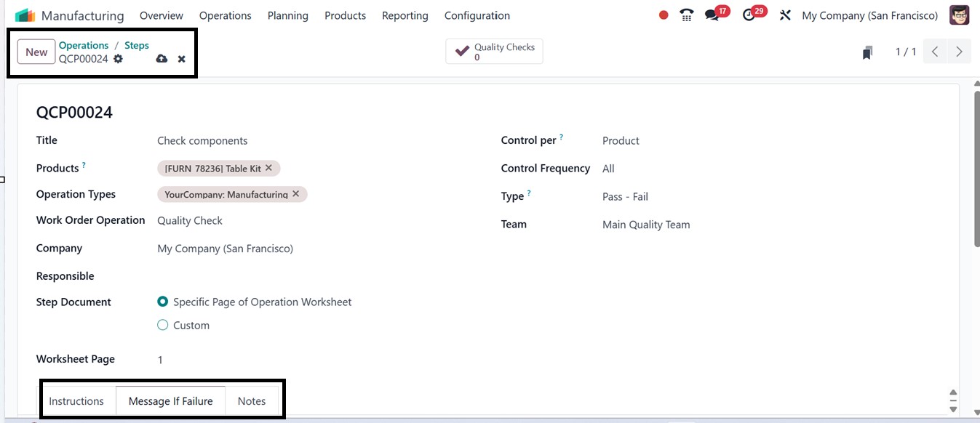Screen dimensions: 980x423
Task: Click the debug tools wrench icon
Action: pos(785,15)
